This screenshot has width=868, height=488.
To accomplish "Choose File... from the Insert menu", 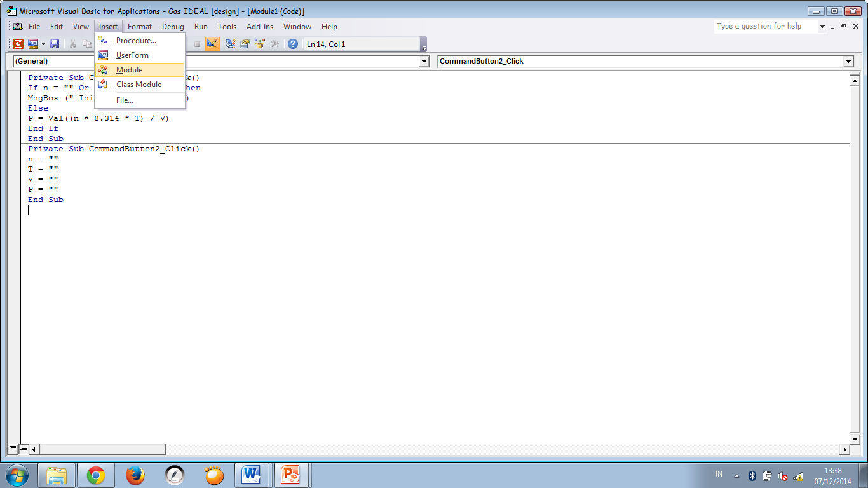I will coord(140,100).
